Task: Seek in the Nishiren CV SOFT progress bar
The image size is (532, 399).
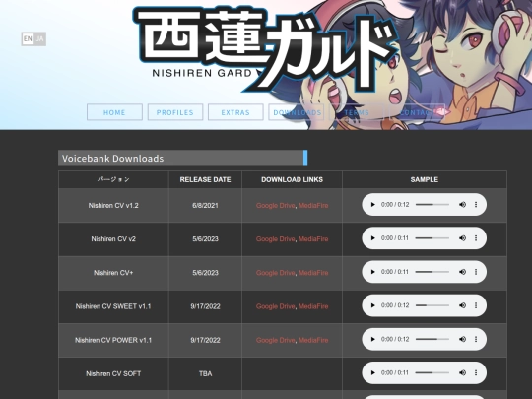Action: tap(432, 372)
